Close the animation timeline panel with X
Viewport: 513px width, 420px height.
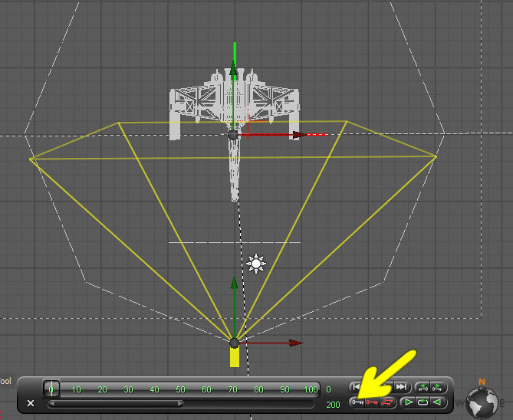tap(31, 403)
